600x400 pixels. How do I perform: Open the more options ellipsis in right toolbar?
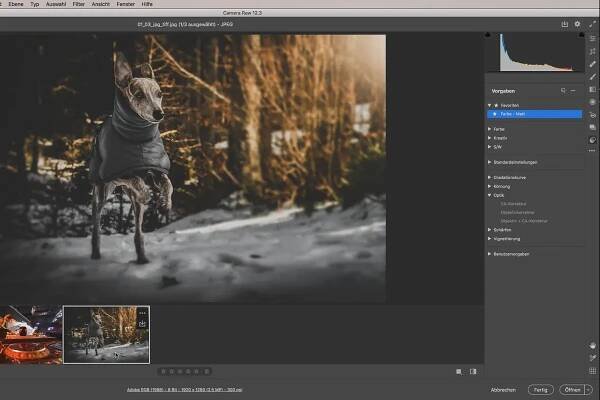point(592,151)
